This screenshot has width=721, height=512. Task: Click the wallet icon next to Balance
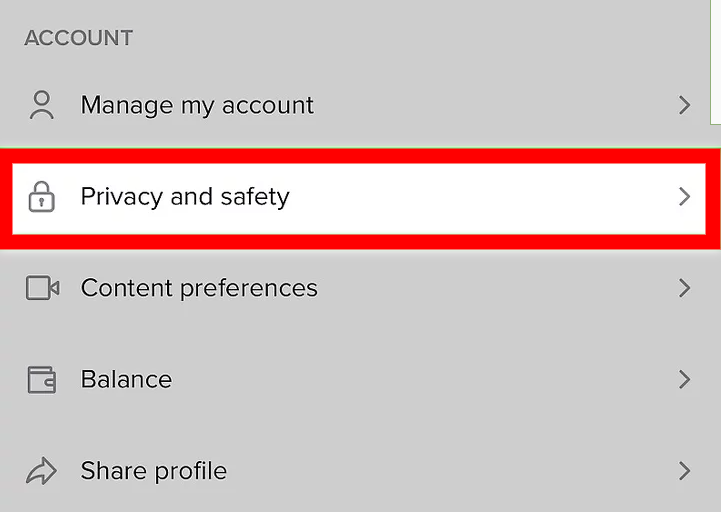point(41,379)
